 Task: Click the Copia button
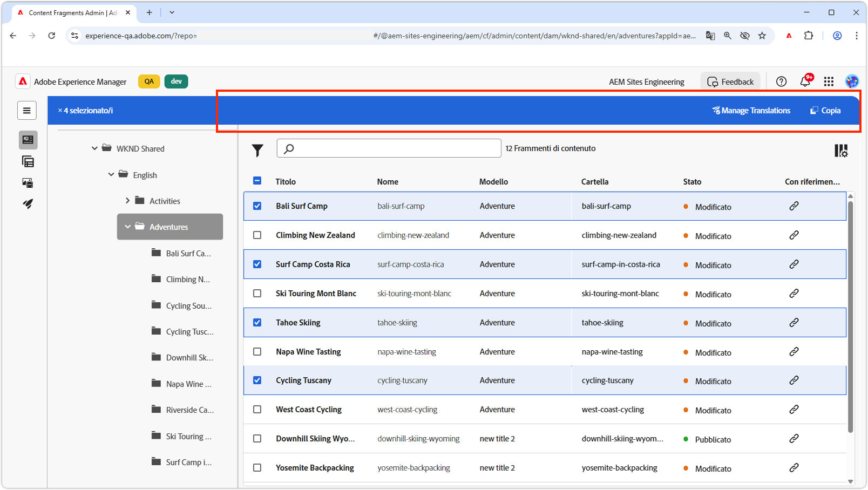[x=825, y=111]
